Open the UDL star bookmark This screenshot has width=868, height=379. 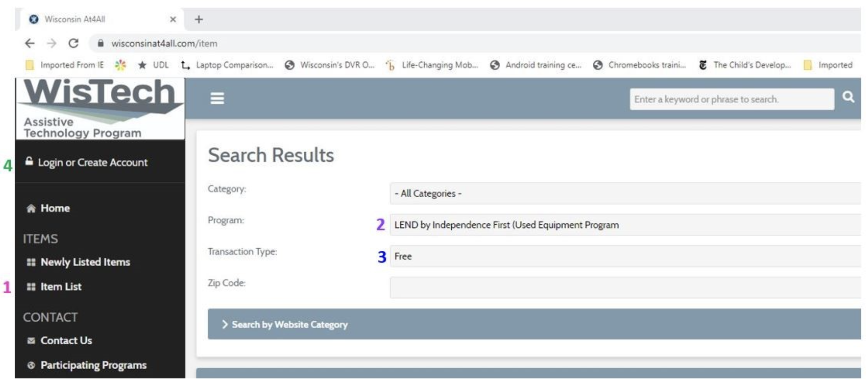(153, 65)
